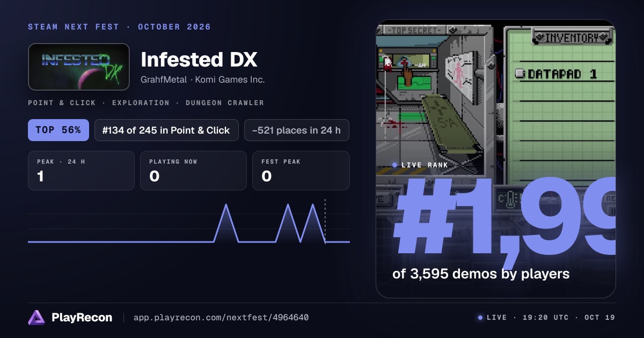Screen dimensions: 644x338
Task: Click the of 3,595 demos by players text
Action: click(481, 274)
